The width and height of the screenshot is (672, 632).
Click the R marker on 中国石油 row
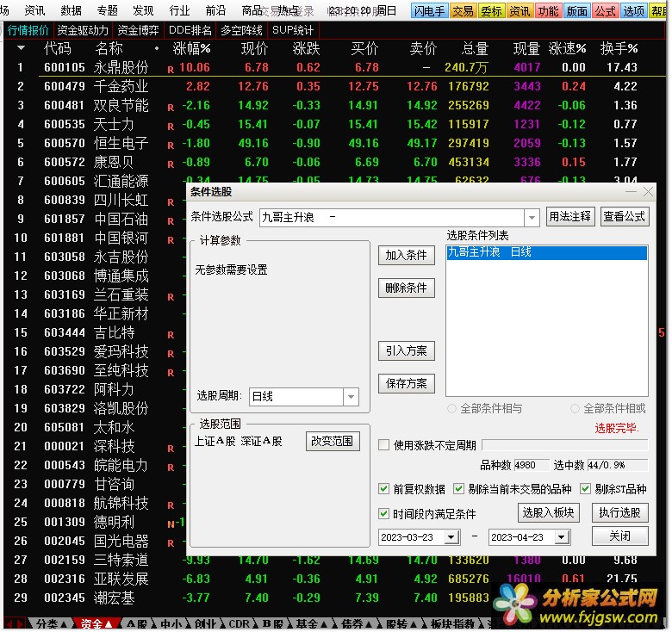tap(171, 221)
